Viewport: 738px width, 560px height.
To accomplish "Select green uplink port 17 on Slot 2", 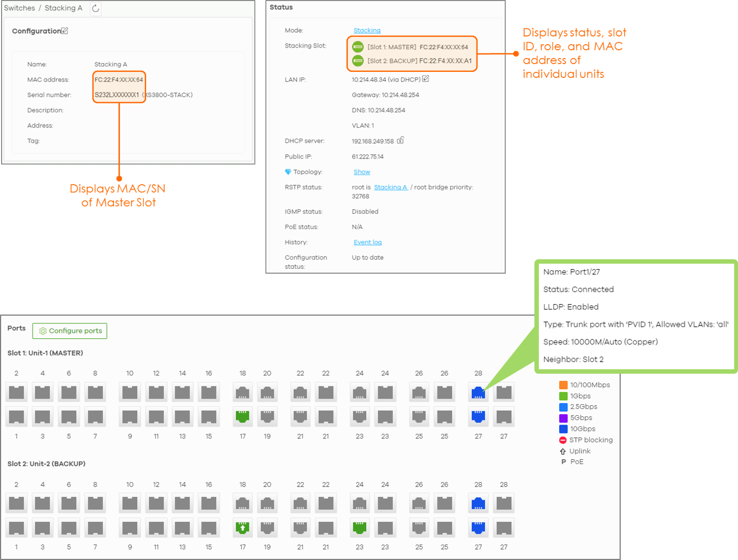I will (242, 527).
